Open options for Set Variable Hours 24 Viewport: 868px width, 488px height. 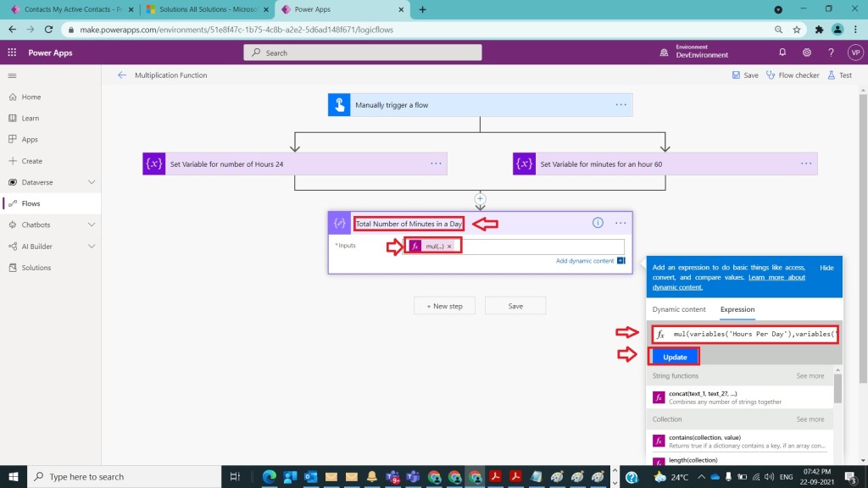tap(436, 164)
